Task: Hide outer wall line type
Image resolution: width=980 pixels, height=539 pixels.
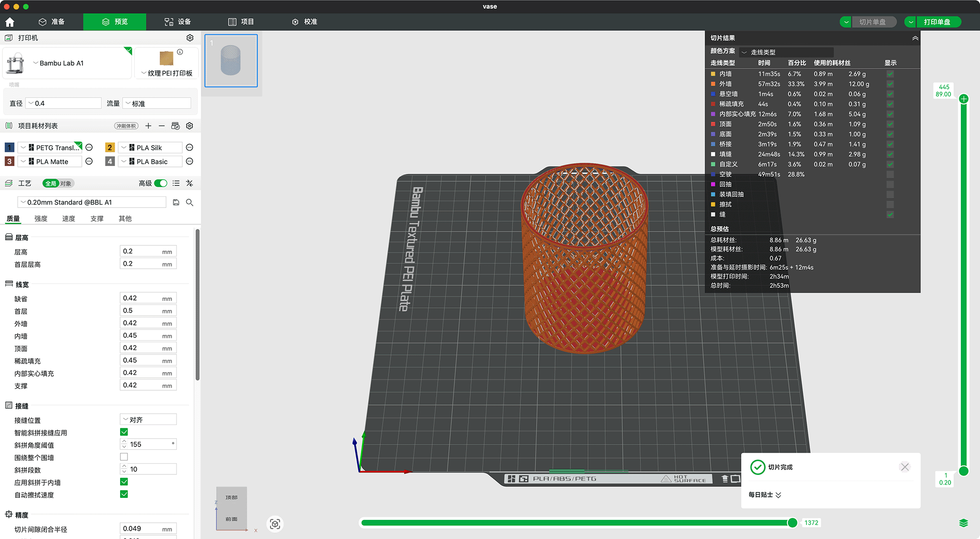Action: 890,84
